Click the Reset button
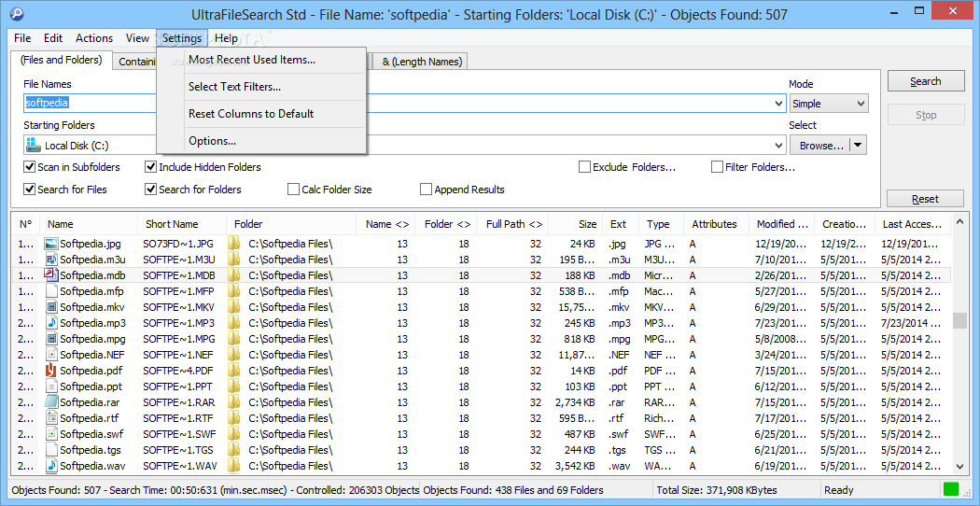 click(925, 199)
